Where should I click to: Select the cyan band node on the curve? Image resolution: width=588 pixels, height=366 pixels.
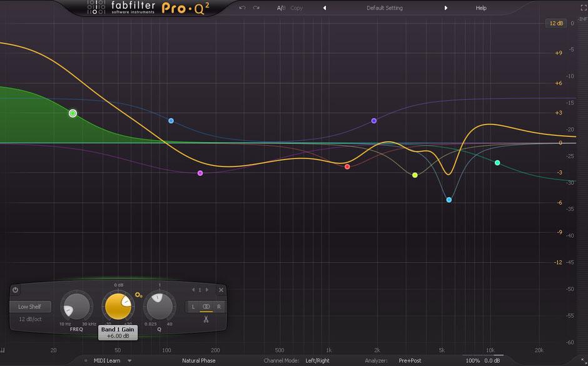click(449, 200)
